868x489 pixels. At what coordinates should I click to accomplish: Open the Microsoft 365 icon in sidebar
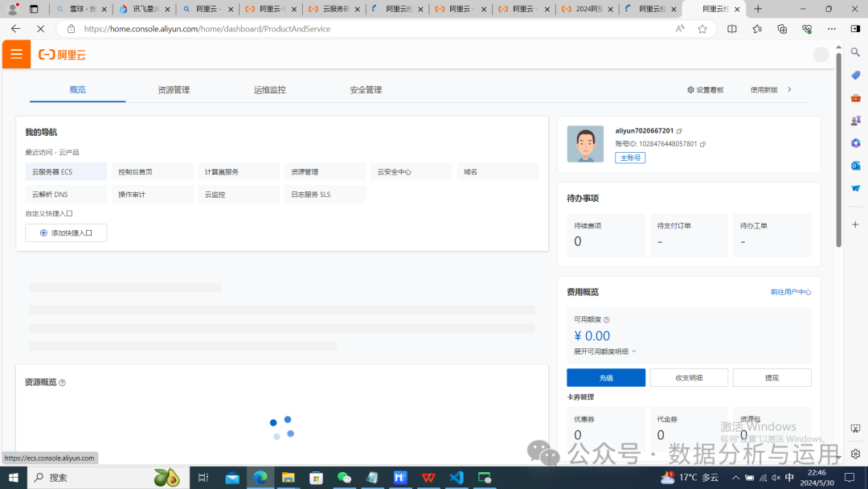[855, 143]
